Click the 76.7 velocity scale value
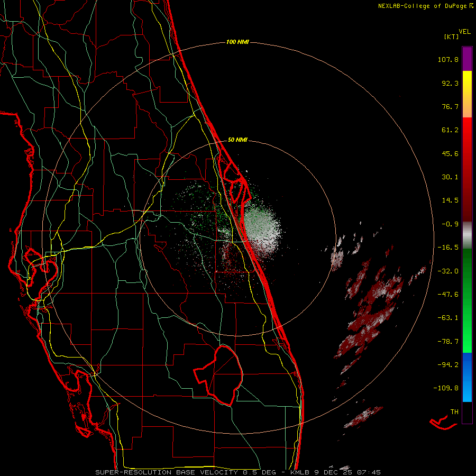476x476 pixels. click(x=450, y=106)
